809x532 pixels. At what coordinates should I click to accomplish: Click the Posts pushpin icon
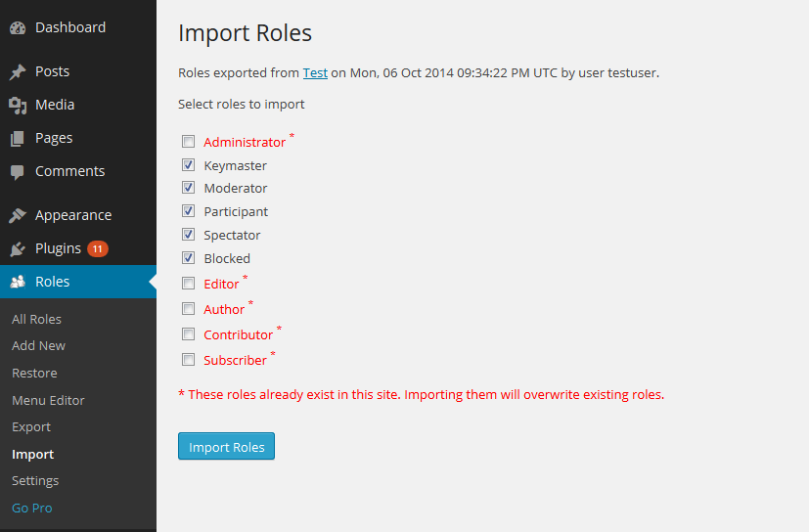tap(18, 71)
